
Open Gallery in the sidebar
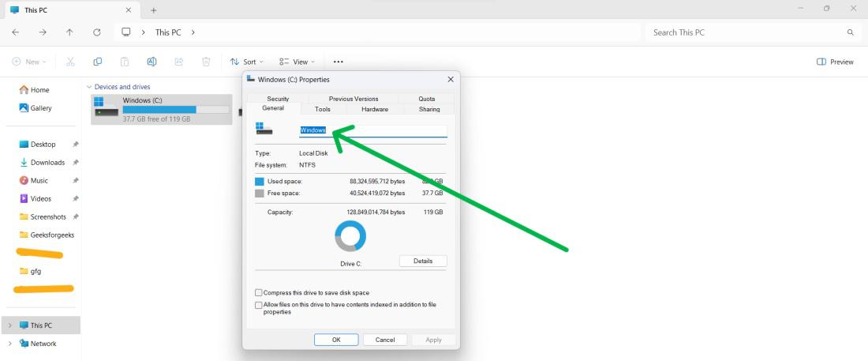tap(36, 108)
